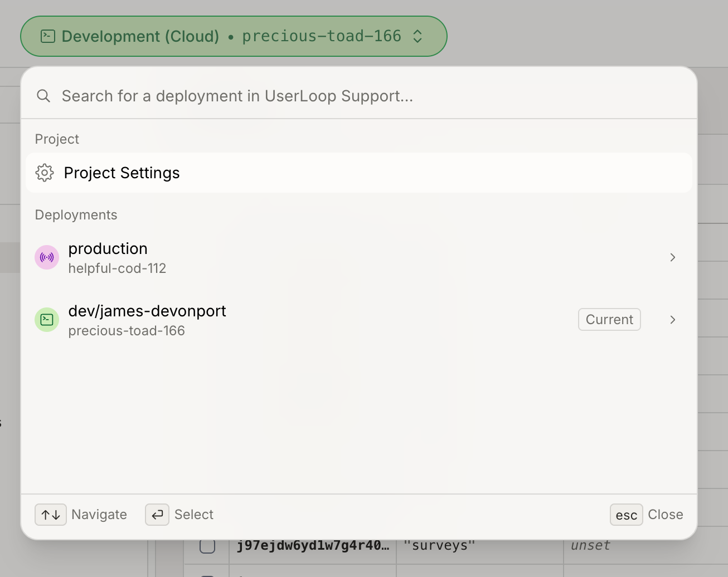Viewport: 728px width, 577px height.
Task: Click the magnifying glass search icon
Action: point(43,96)
